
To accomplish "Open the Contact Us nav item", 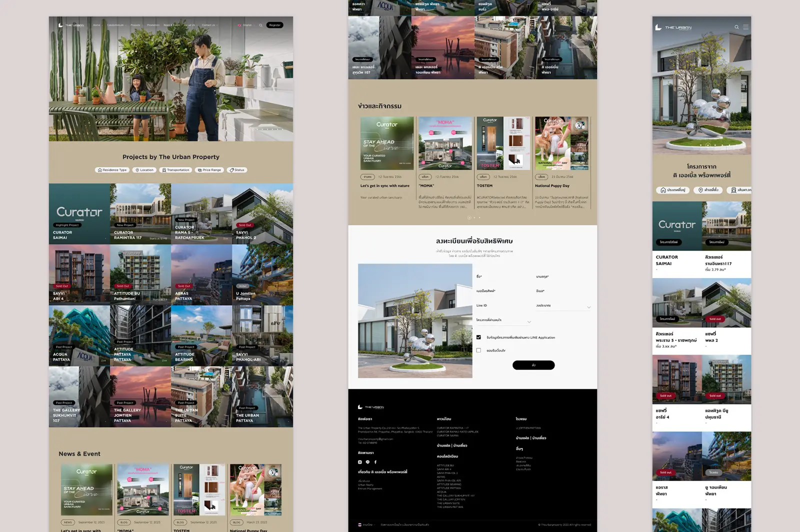I will (x=208, y=25).
